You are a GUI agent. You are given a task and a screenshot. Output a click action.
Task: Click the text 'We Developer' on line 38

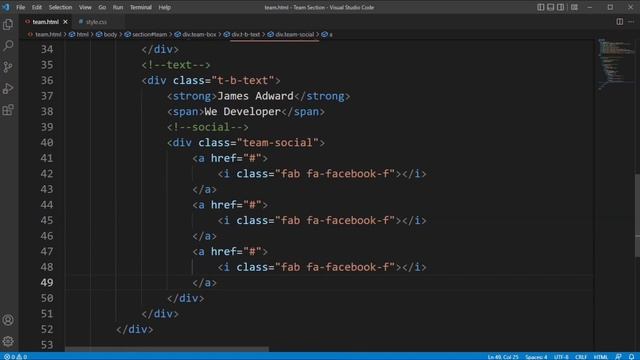pyautogui.click(x=242, y=112)
